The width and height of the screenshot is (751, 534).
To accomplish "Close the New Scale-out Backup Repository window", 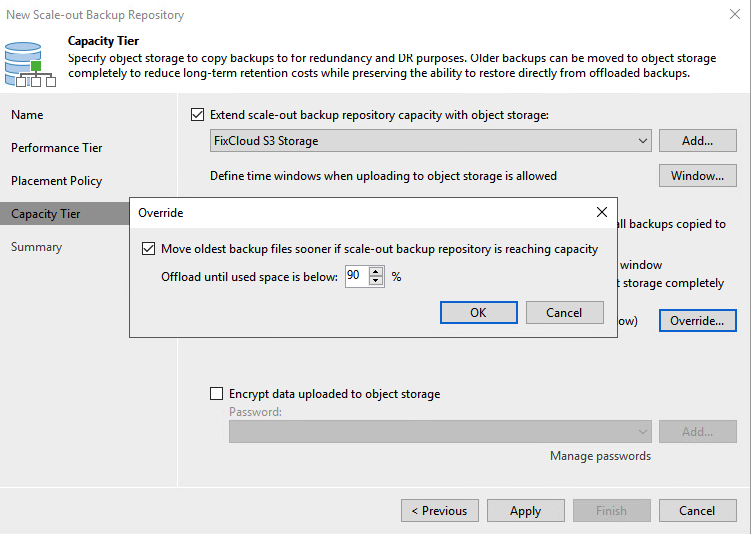I will tap(735, 14).
